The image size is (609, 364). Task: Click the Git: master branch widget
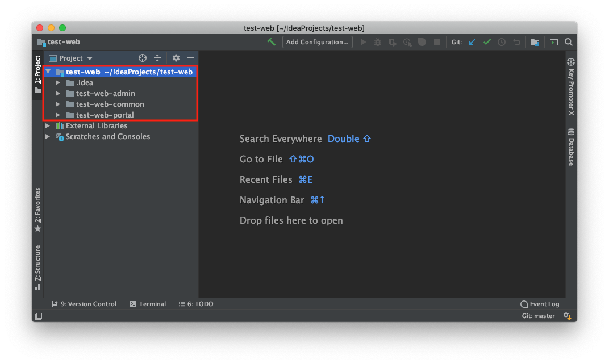click(538, 316)
